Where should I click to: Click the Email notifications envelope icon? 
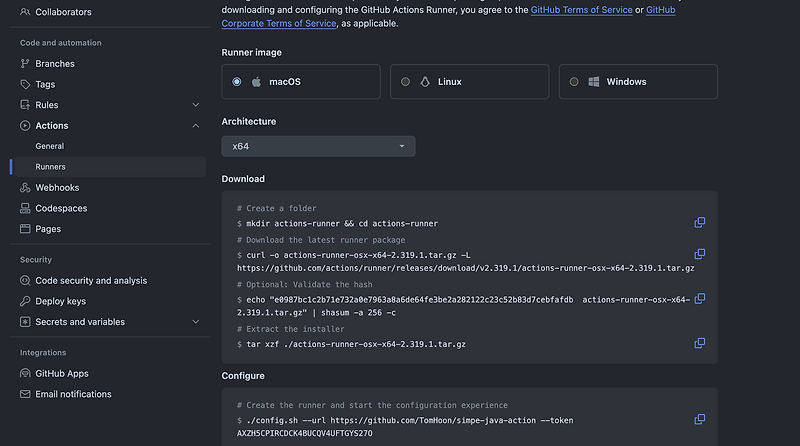click(25, 394)
